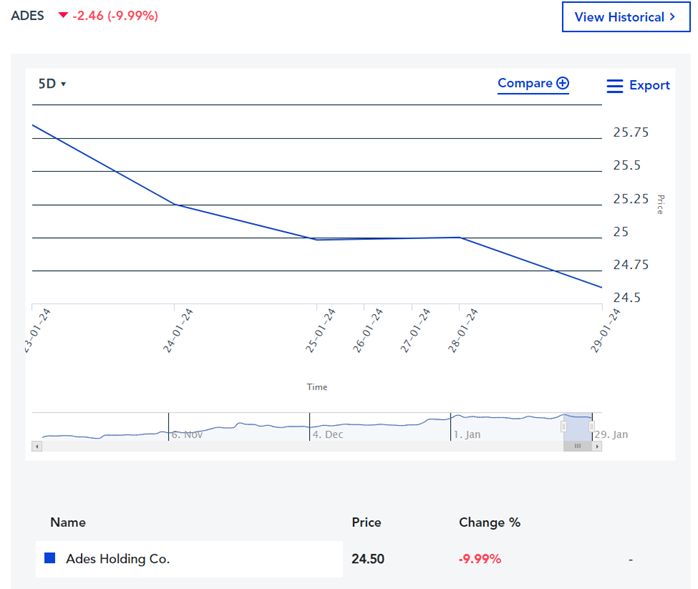Viewport: 698px width, 589px height.
Task: Open the 5D time range dropdown
Action: click(x=52, y=84)
